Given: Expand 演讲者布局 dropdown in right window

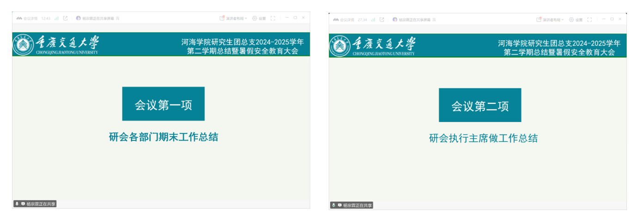Looking at the screenshot, I should tap(553, 20).
